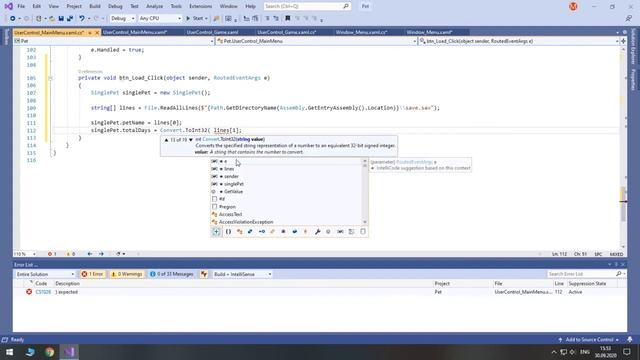The image size is (640, 360).
Task: Click the warning count indicator below editor
Action: click(71, 254)
